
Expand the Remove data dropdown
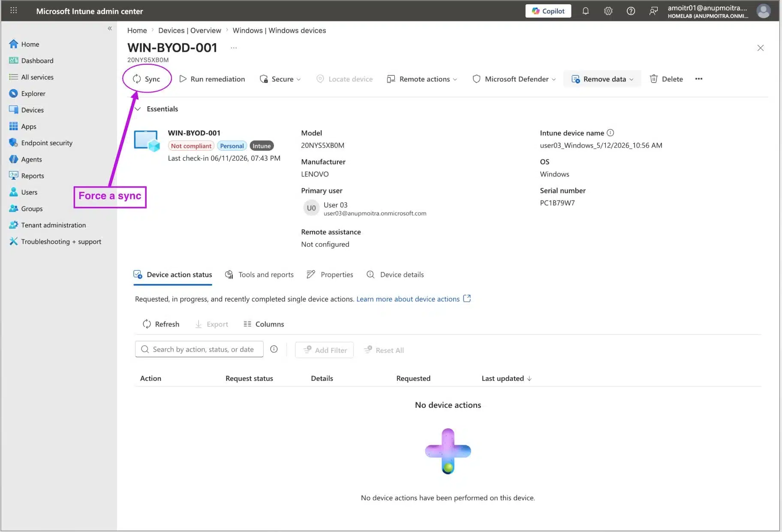pyautogui.click(x=602, y=79)
